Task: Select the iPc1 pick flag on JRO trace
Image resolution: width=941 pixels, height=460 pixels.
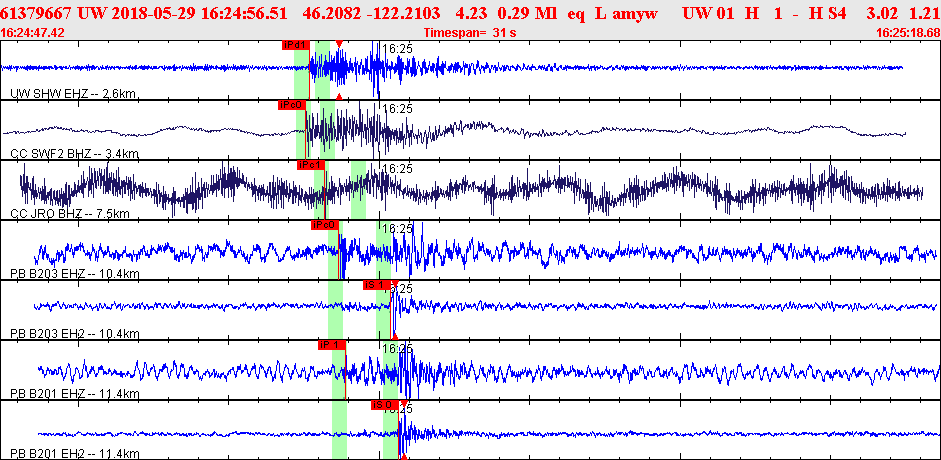Action: click(x=311, y=165)
